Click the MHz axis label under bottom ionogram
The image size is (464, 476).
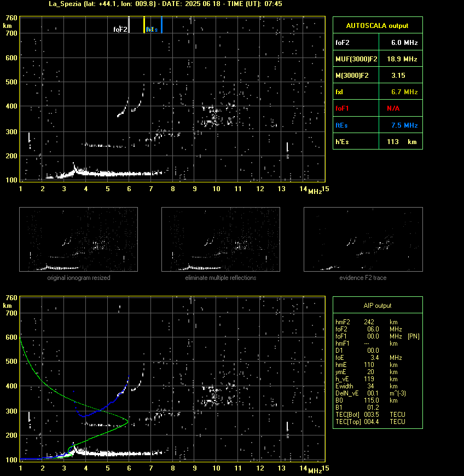[315, 471]
